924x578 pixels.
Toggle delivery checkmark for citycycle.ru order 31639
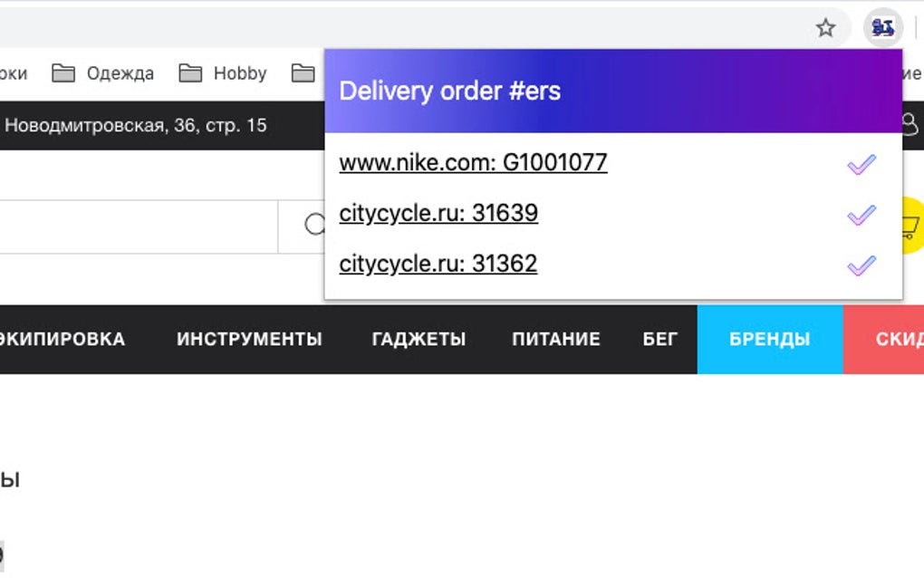pyautogui.click(x=861, y=213)
